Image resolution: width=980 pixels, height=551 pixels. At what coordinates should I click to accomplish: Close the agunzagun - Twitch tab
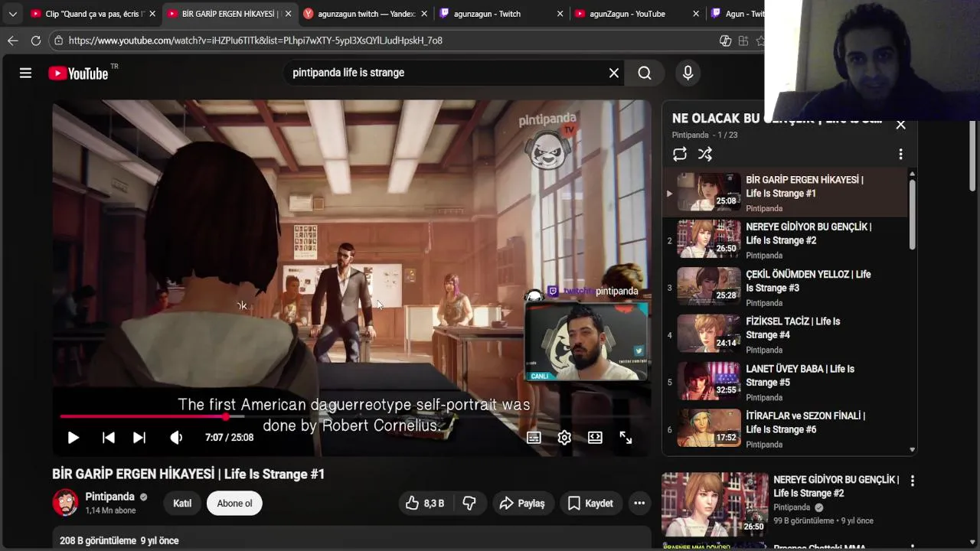[x=560, y=14]
